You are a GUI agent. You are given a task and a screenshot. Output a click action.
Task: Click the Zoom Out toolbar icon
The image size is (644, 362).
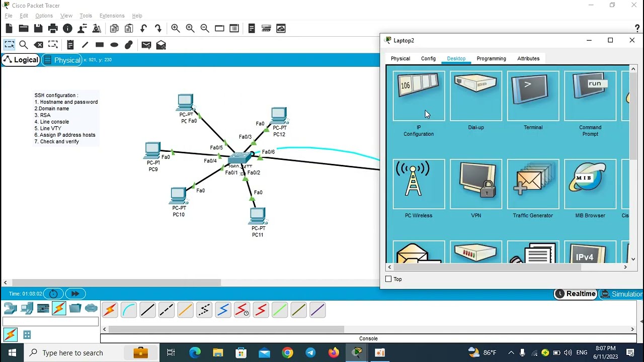click(205, 29)
